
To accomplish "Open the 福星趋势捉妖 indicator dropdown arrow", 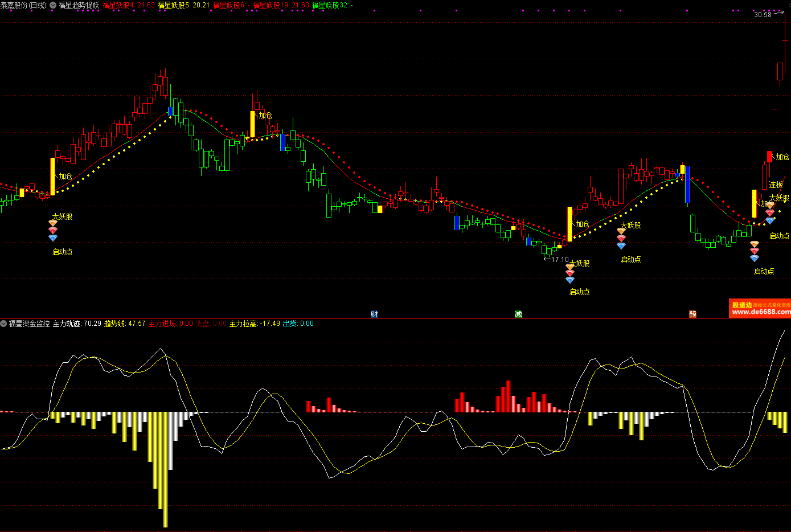I will click(52, 5).
